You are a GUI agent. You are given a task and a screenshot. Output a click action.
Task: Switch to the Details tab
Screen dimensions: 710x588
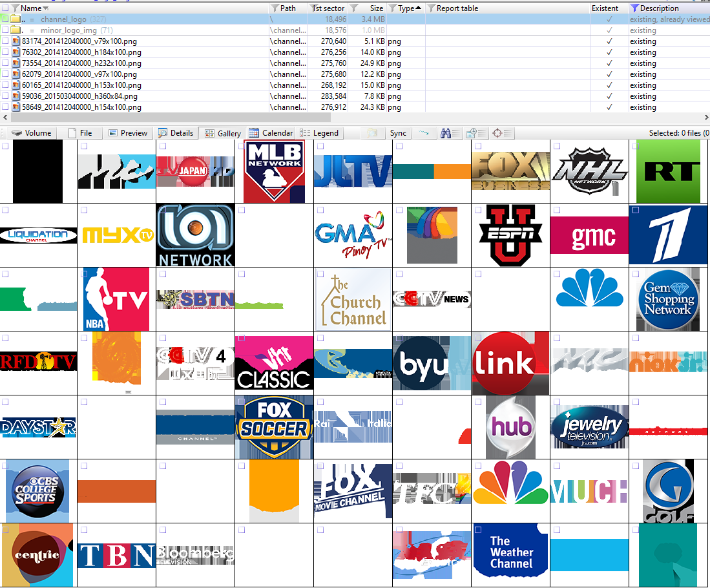pos(176,133)
